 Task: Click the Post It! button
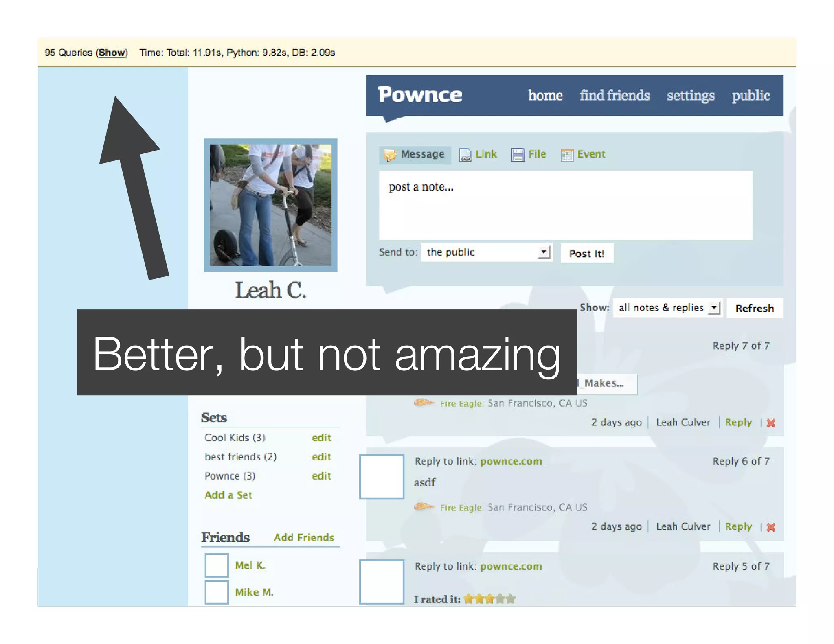587,253
